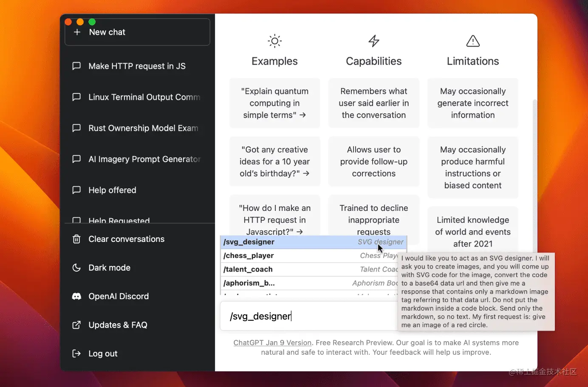Viewport: 588px width, 387px height.
Task: Open the AI Imagery Prompt Generator conversation
Action: point(137,159)
